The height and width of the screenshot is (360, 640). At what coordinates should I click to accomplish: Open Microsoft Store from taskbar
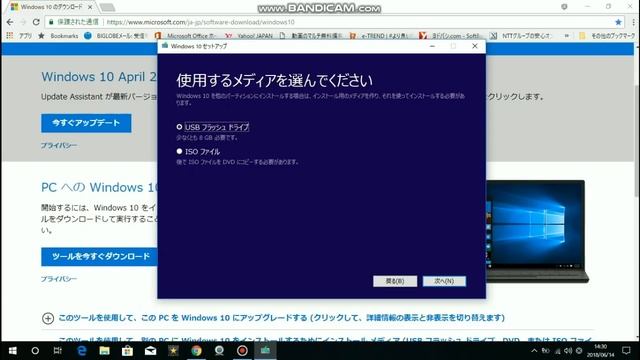click(x=127, y=351)
